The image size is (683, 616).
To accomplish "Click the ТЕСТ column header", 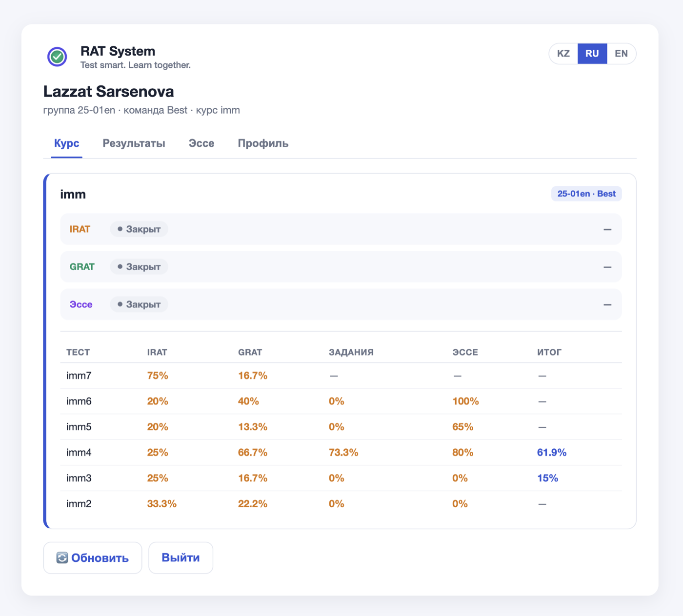I will (78, 352).
